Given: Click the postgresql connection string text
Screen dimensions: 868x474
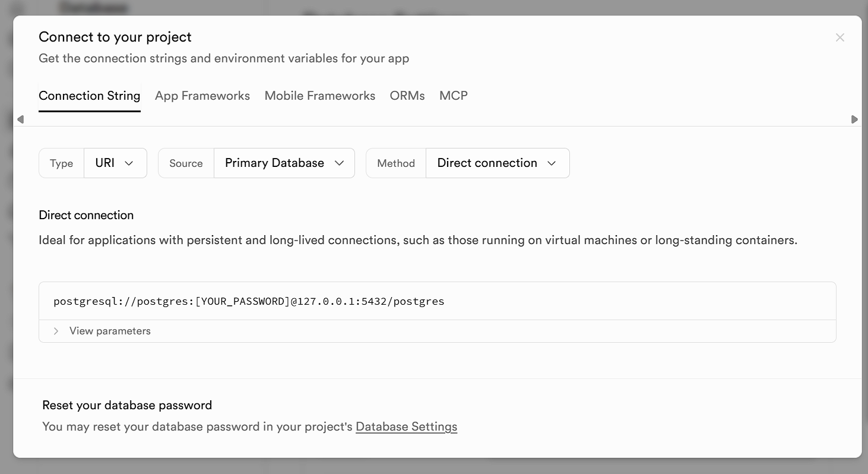Looking at the screenshot, I should pos(249,301).
